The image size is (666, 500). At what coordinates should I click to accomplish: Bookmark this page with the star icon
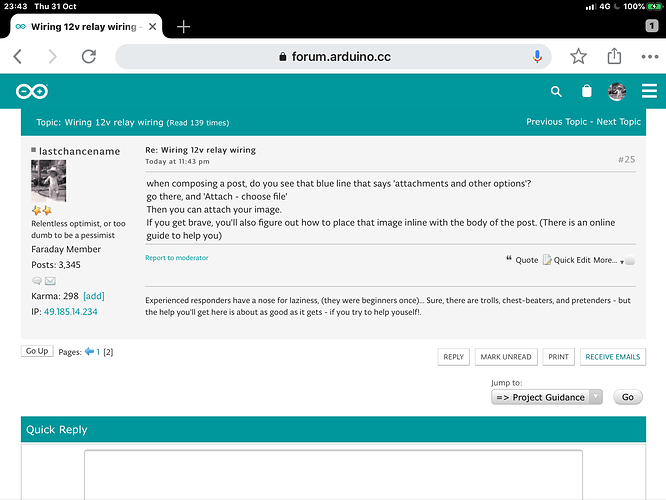[578, 56]
